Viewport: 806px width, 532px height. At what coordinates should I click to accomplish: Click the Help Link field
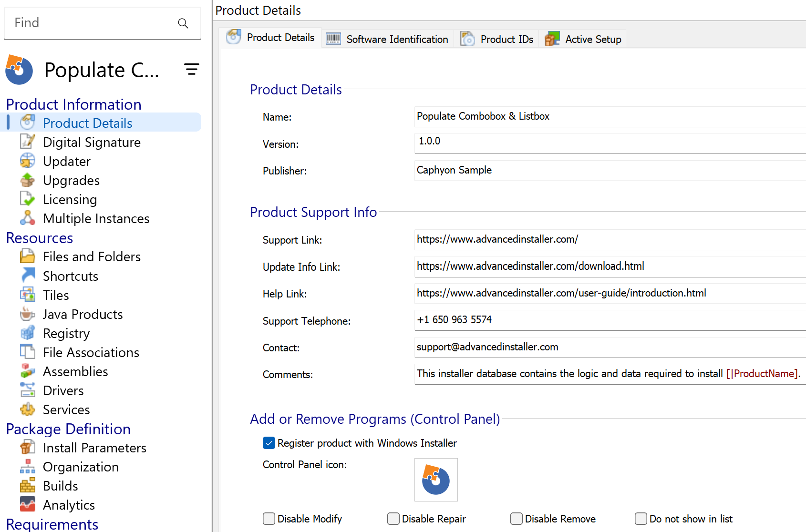(610, 293)
